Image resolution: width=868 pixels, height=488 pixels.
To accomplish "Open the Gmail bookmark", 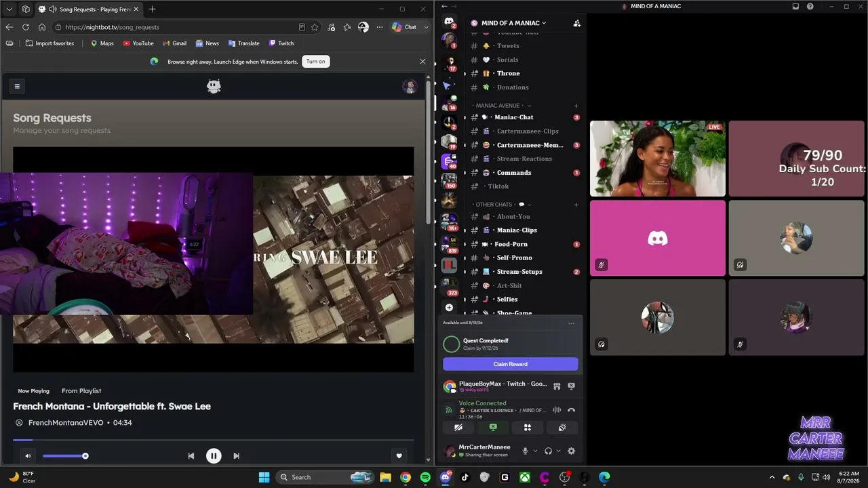I will (x=174, y=43).
